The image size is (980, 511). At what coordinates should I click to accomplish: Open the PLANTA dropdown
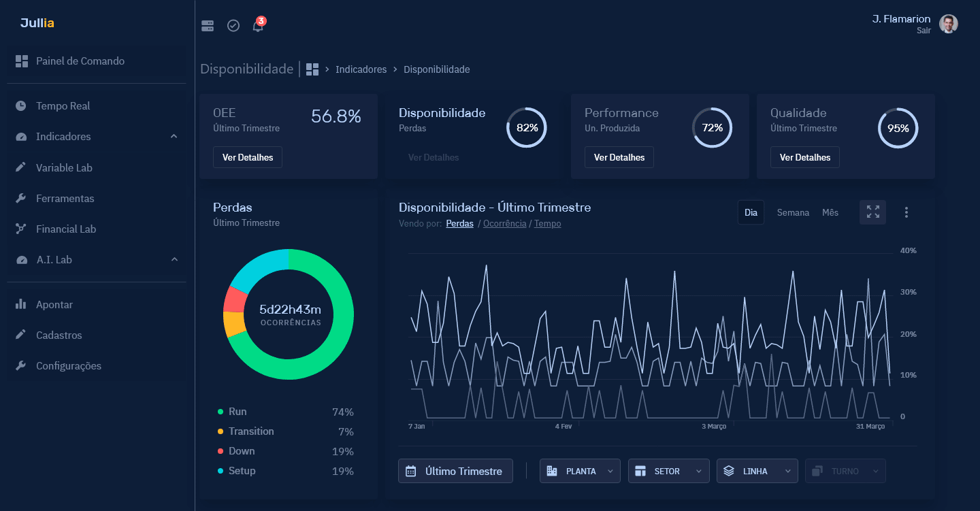click(x=580, y=471)
